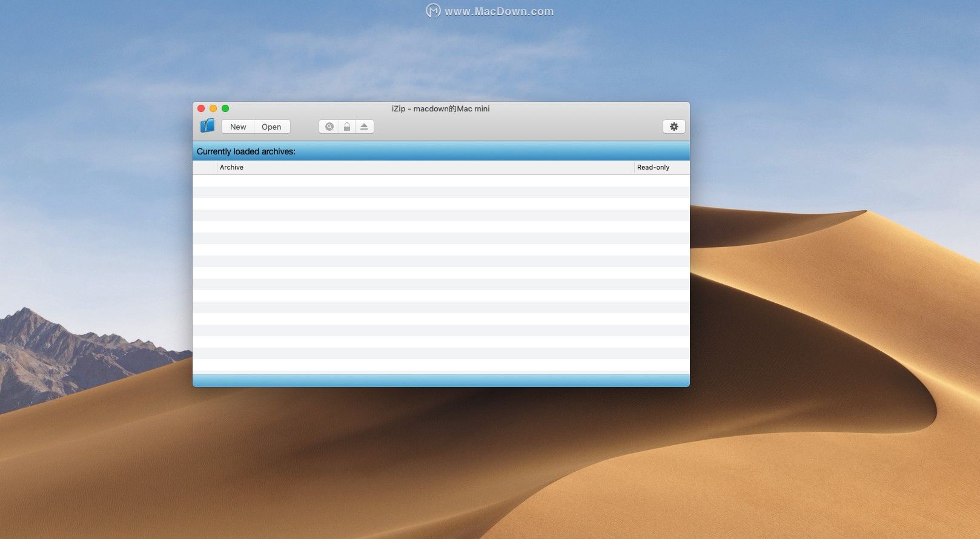Click the iZip window title text
The width and height of the screenshot is (980, 539).
tap(440, 109)
